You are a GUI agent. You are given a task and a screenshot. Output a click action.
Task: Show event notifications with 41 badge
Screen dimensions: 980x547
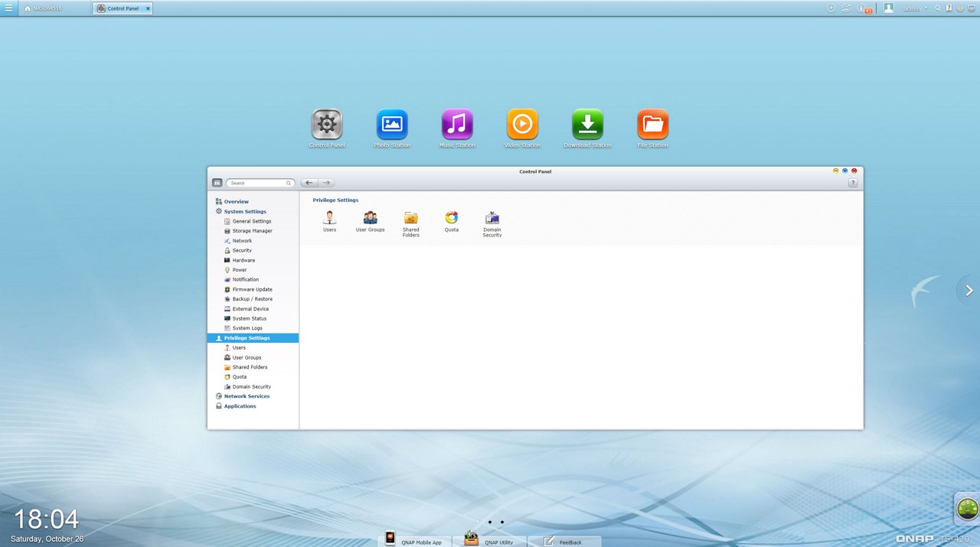click(x=864, y=9)
